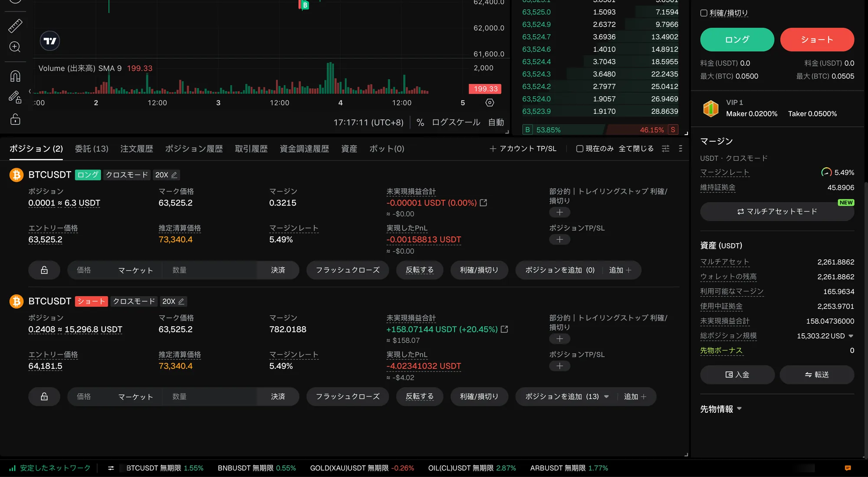Click 反転する on the long position

[420, 270]
